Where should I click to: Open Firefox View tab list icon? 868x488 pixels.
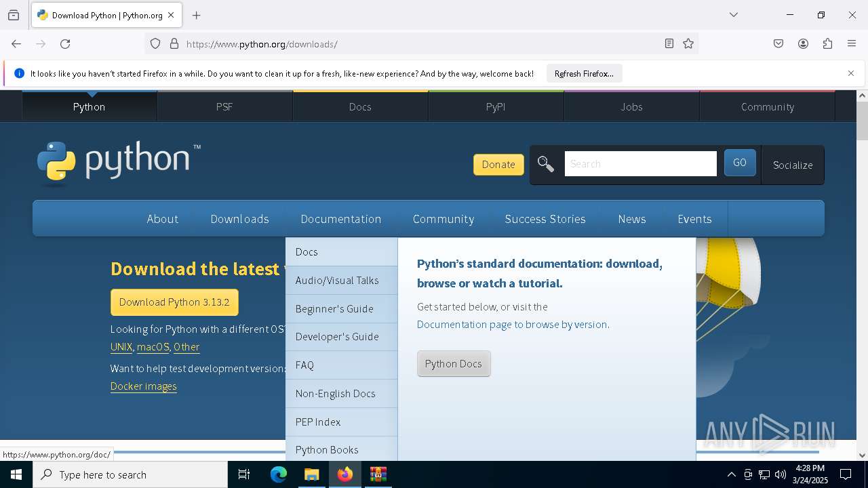[14, 15]
